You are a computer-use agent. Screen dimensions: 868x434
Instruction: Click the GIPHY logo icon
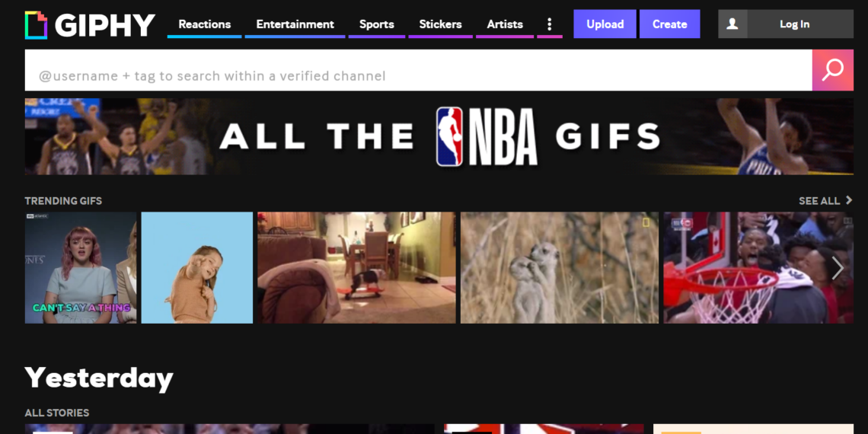tap(36, 25)
